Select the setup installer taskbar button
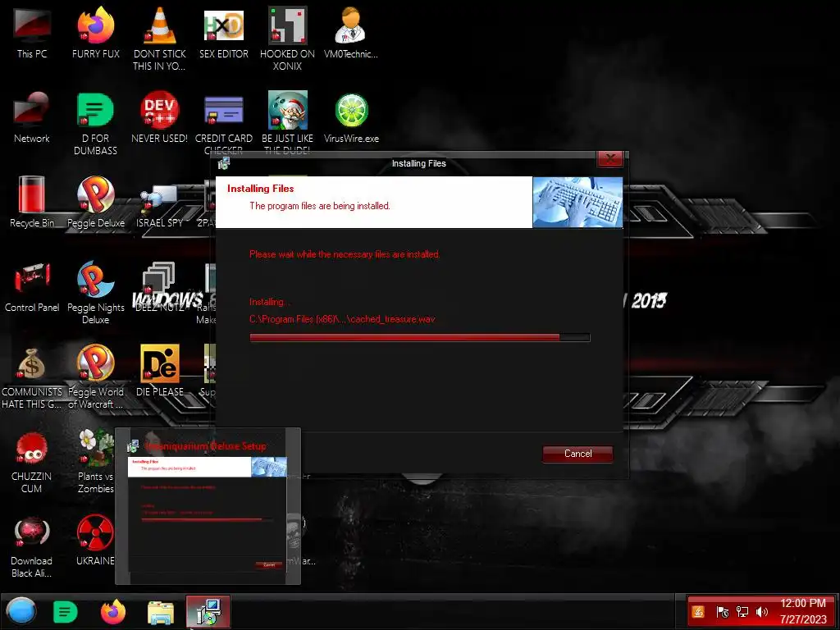 (x=208, y=611)
